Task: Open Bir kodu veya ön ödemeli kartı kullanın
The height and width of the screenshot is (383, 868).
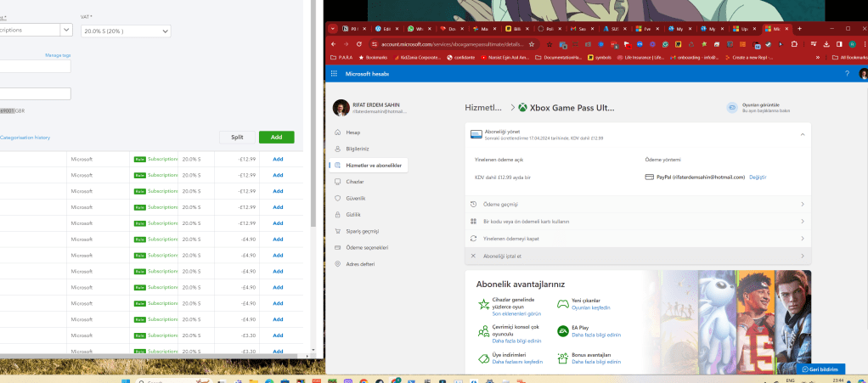Action: [x=638, y=222]
